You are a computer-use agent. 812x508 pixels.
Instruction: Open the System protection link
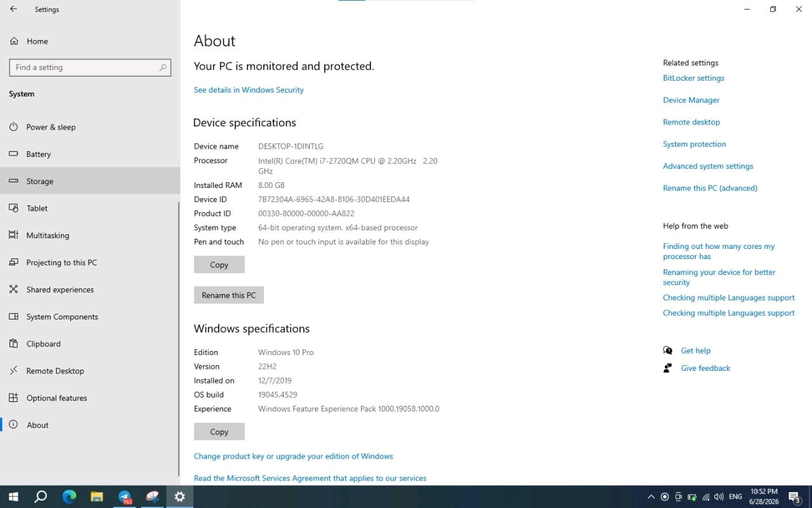[694, 144]
